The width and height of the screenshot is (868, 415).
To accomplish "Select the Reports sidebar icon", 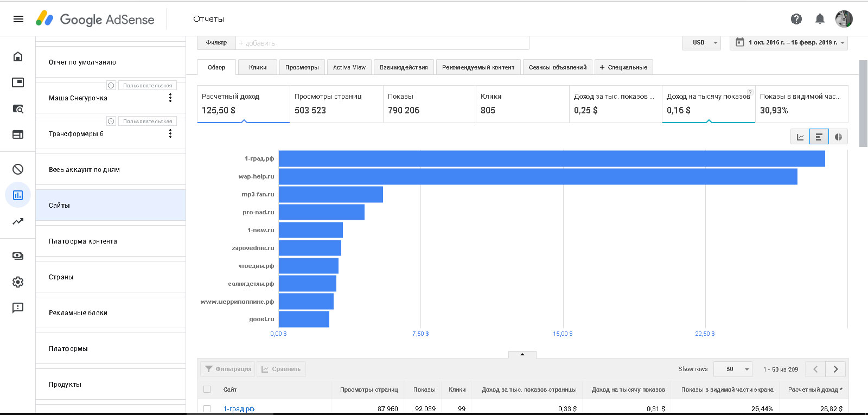I will coord(18,195).
